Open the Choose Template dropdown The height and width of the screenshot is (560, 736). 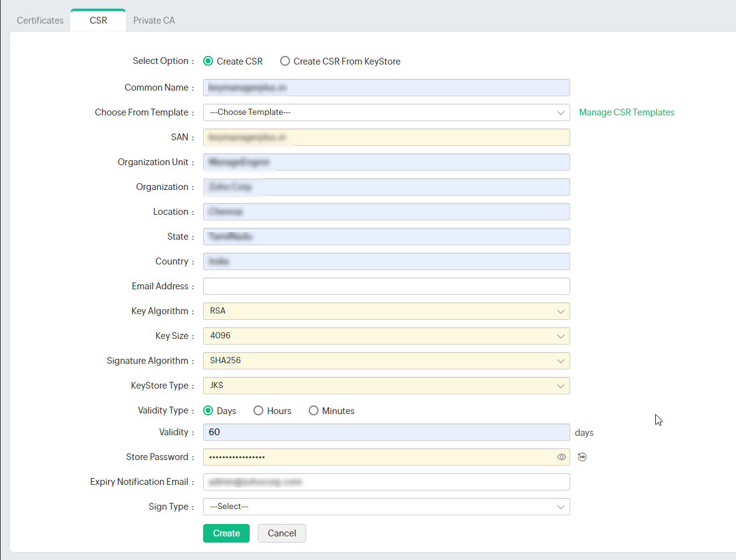386,112
